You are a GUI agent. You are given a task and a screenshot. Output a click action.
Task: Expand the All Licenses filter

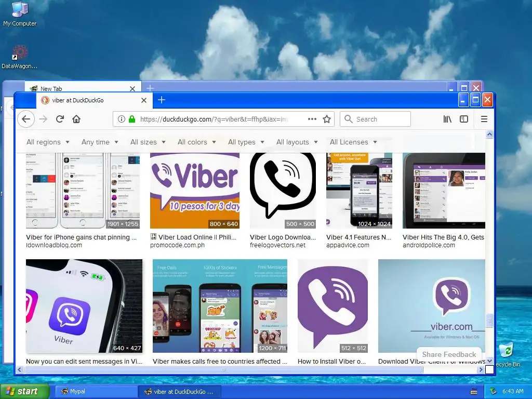tap(353, 142)
